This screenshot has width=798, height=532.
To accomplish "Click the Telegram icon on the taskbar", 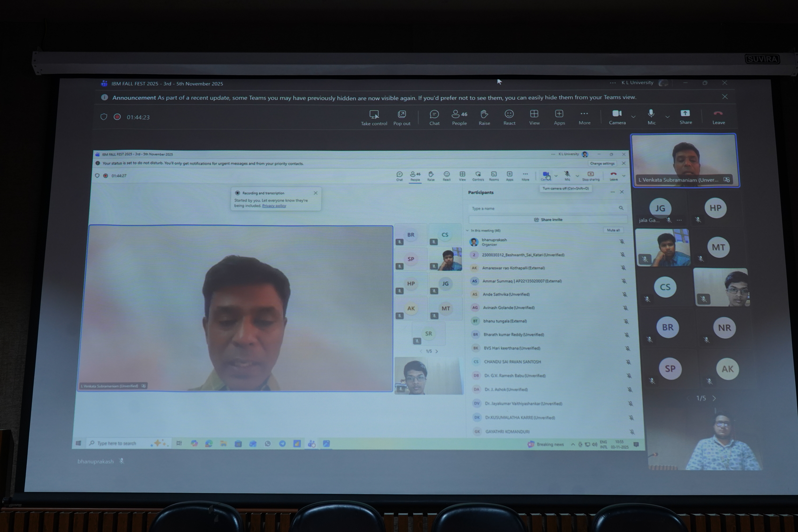I will tap(282, 443).
